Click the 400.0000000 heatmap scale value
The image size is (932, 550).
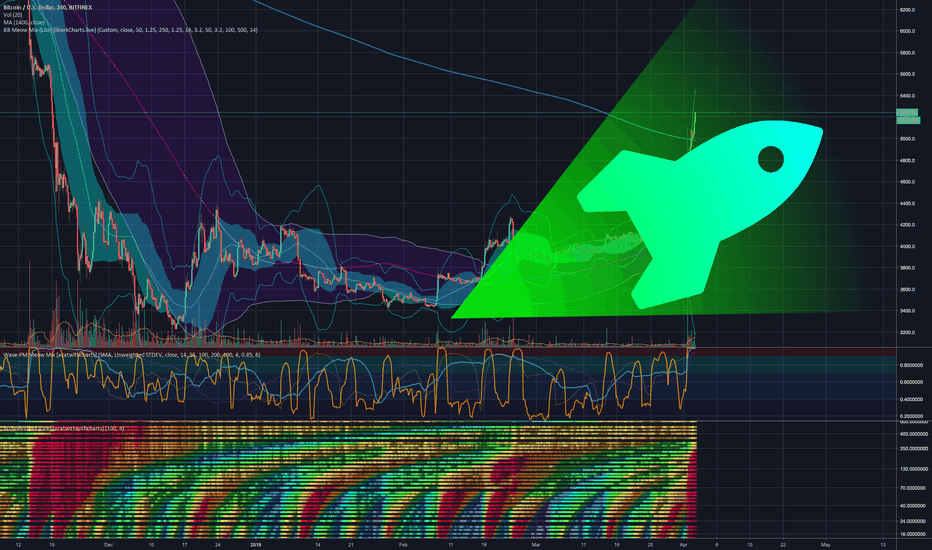pos(913,434)
